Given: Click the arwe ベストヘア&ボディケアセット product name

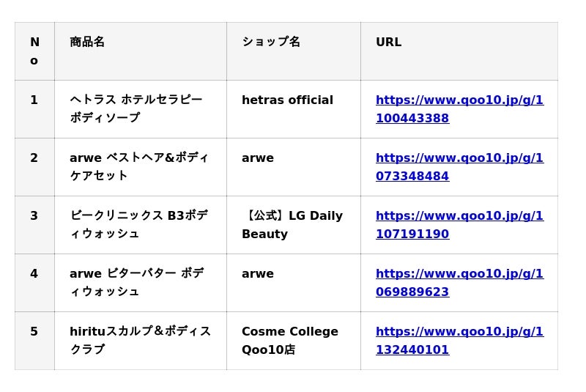Looking at the screenshot, I should [139, 166].
